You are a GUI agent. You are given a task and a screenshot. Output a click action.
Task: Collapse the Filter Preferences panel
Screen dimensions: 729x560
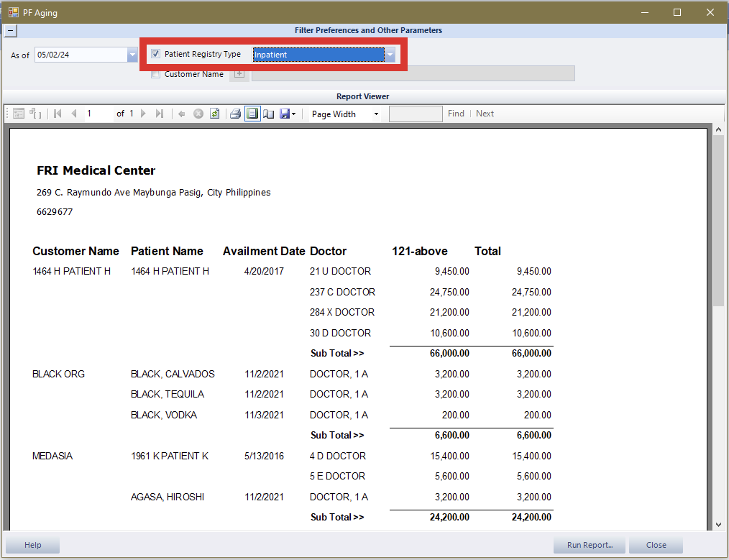tap(11, 31)
